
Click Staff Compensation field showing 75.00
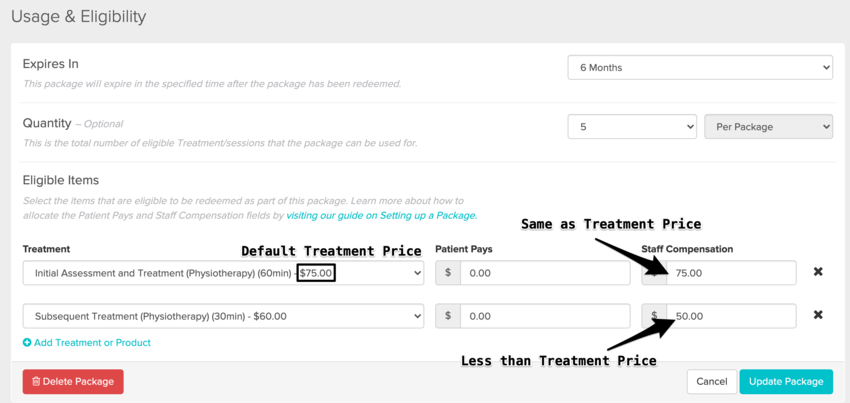[x=730, y=272]
